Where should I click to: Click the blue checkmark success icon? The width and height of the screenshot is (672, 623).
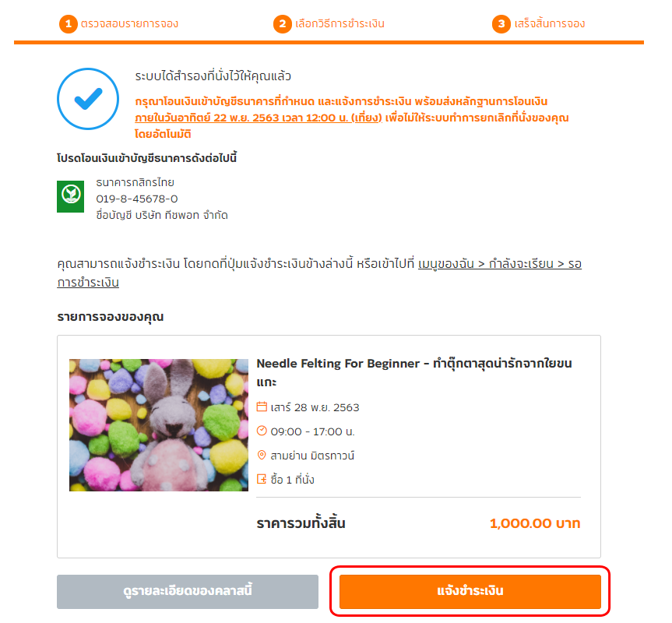point(88,99)
